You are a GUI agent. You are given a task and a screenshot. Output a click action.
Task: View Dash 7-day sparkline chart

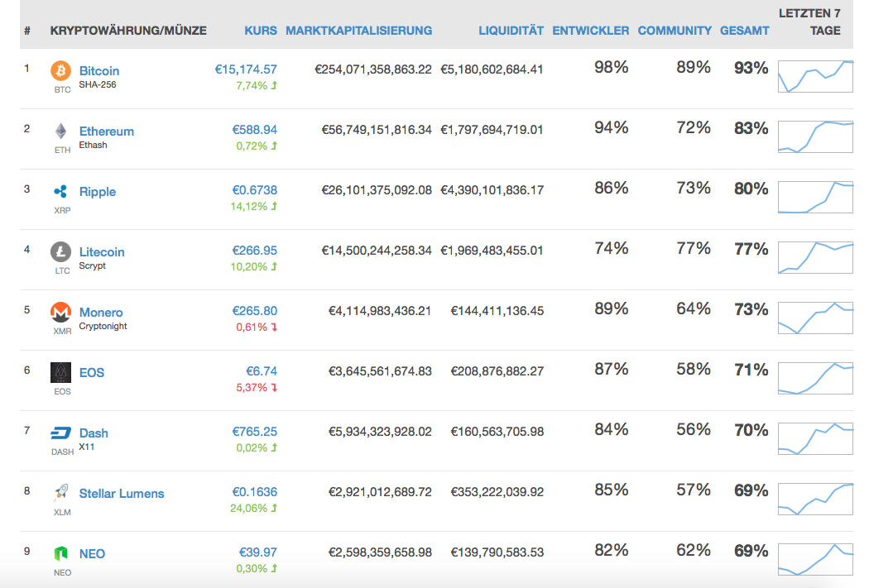point(815,438)
